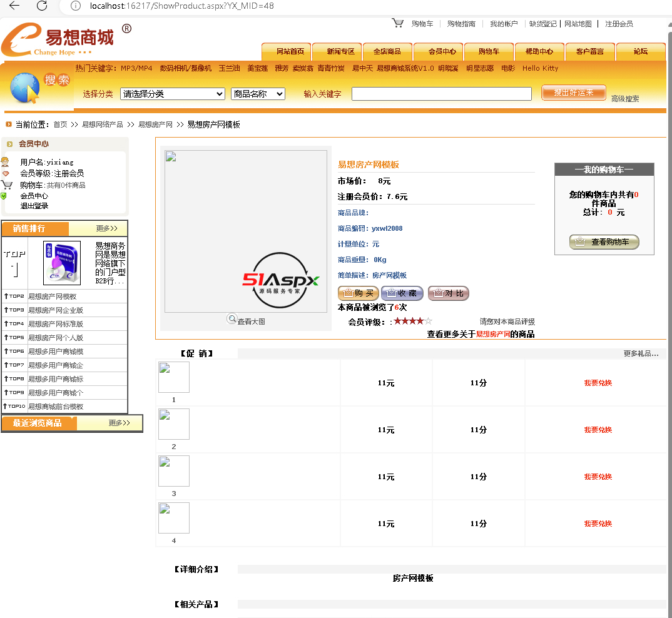The width and height of the screenshot is (672, 618).
Task: Click hot keyword MP3/MP4
Action: click(136, 68)
